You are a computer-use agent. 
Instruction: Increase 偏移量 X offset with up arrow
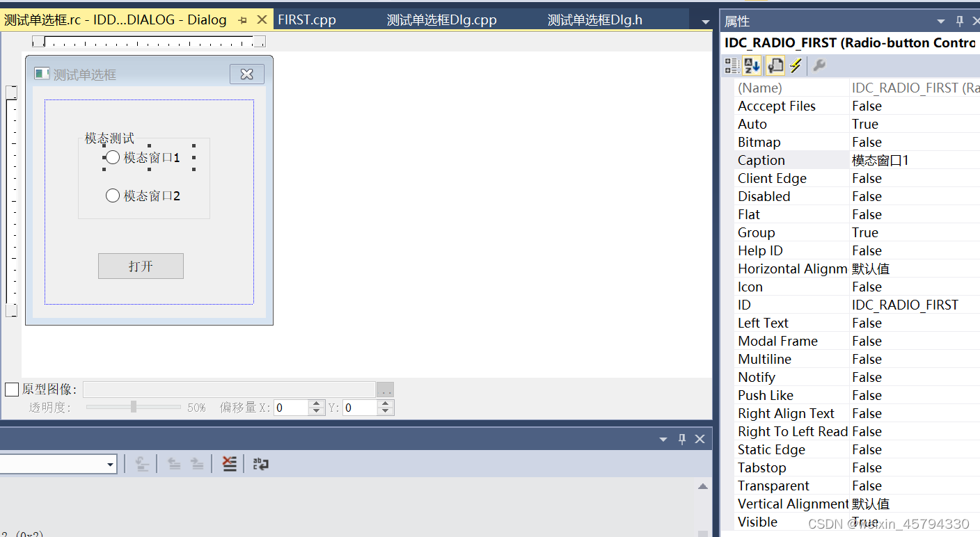click(317, 403)
